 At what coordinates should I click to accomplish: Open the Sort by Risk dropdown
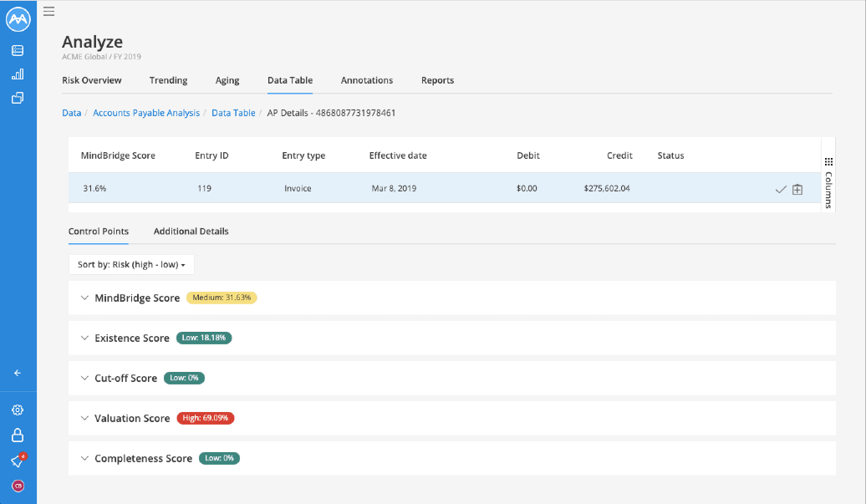[131, 265]
